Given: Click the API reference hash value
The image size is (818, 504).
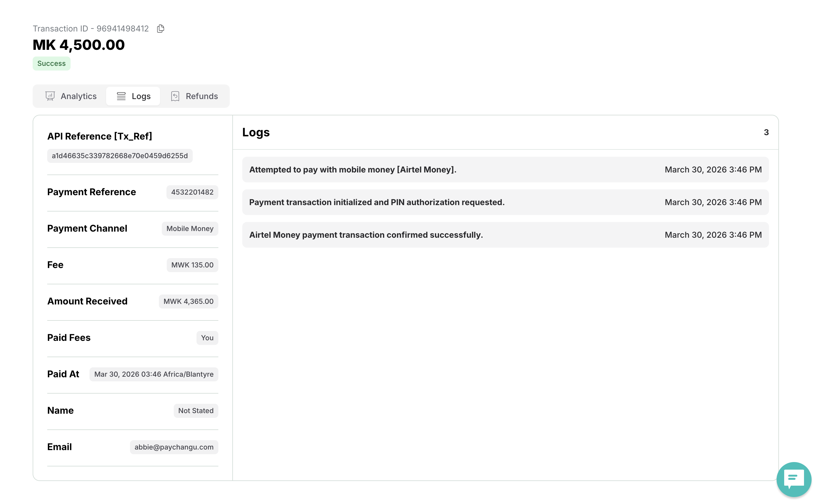Looking at the screenshot, I should [x=120, y=156].
